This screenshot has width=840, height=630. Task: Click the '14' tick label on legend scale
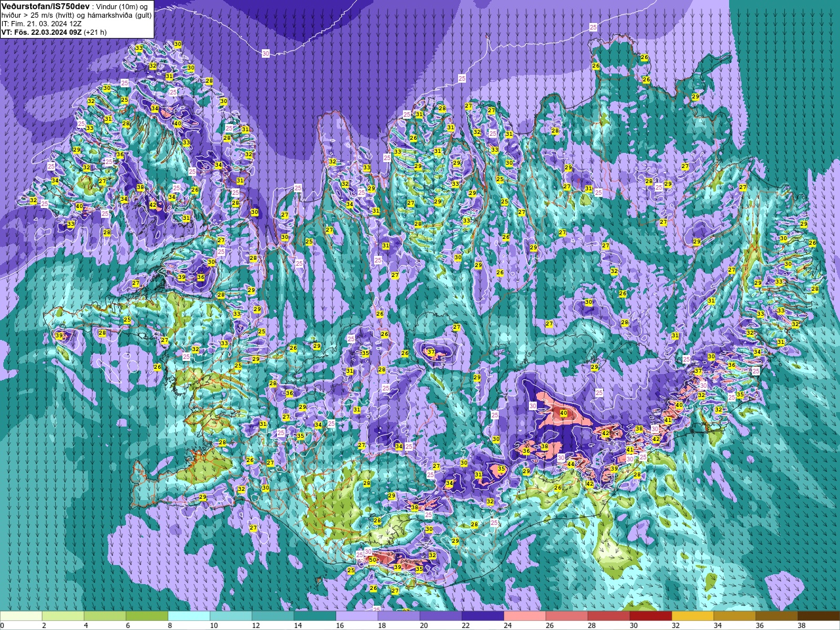pyautogui.click(x=298, y=625)
